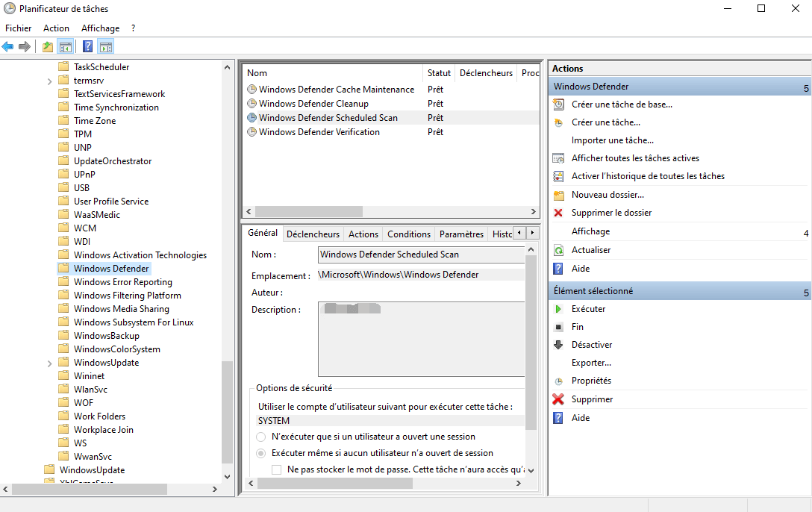
Task: Click the clock icon of Windows Defender Cache Maintenance
Action: pos(252,90)
